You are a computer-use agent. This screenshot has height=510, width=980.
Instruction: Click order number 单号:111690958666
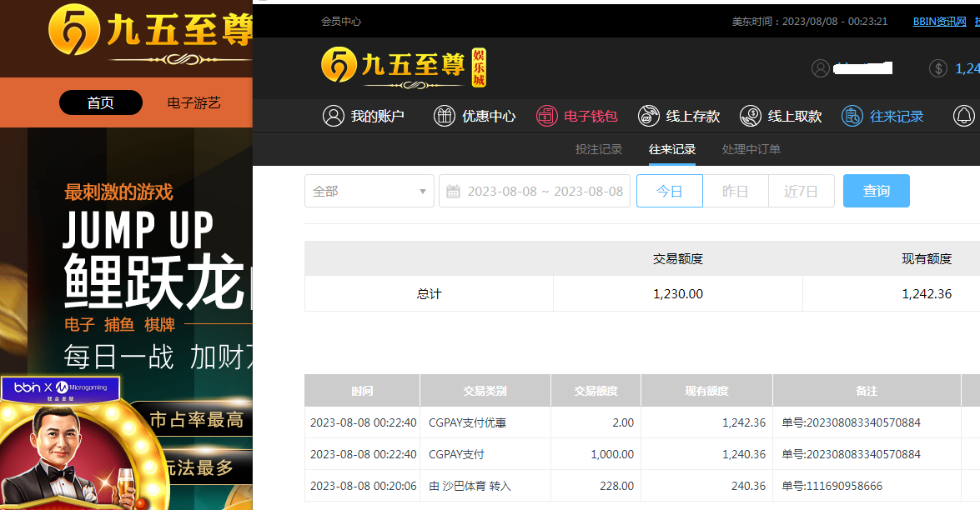click(832, 486)
